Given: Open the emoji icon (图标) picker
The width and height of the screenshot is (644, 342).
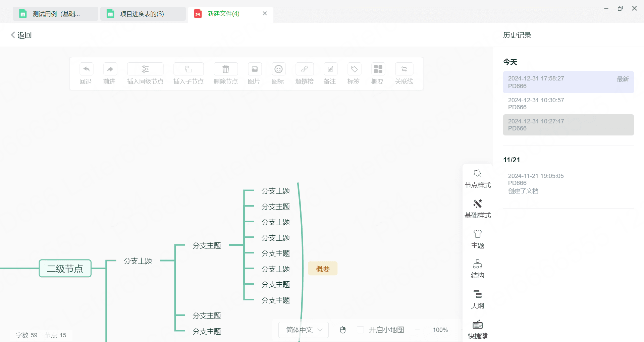Looking at the screenshot, I should click(278, 69).
